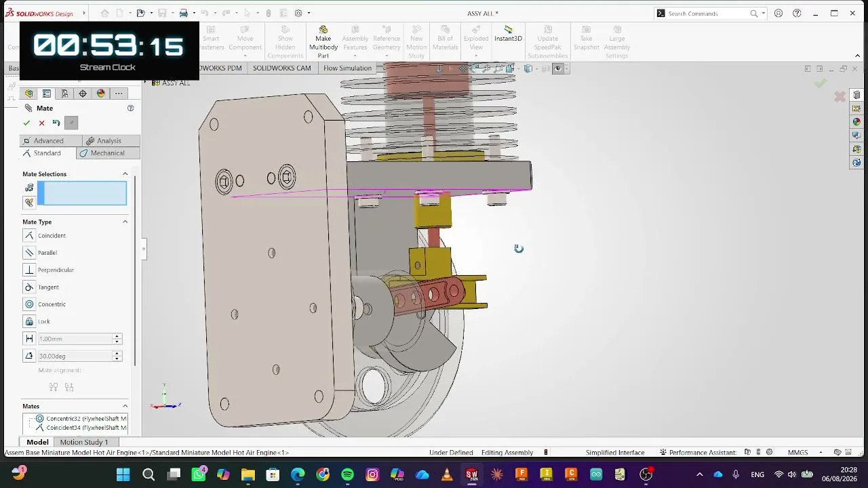Open Microsoft Edge from the taskbar
This screenshot has width=868, height=488.
point(298,474)
